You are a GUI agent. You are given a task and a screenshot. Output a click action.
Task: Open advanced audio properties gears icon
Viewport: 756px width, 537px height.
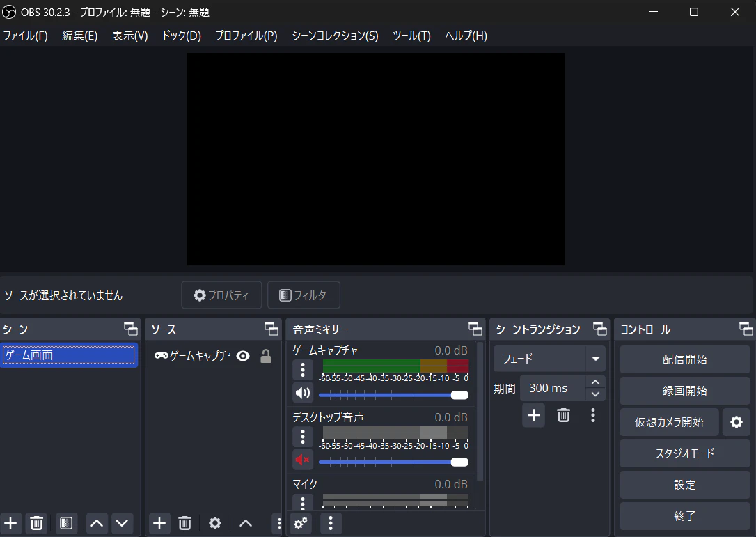[301, 524]
